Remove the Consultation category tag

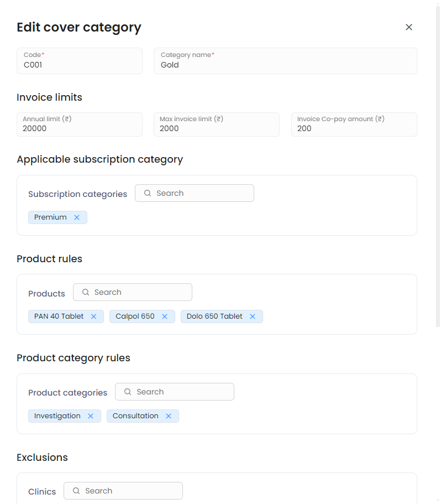coord(169,416)
